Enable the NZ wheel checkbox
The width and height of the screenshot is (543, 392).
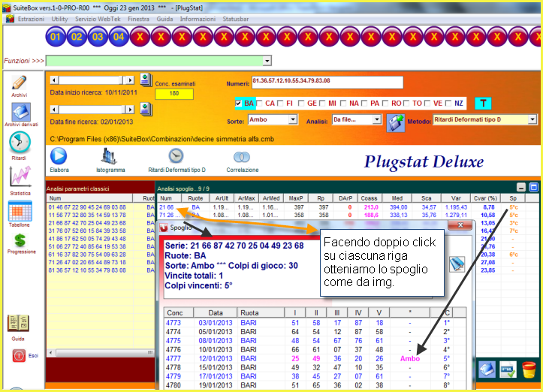pyautogui.click(x=448, y=103)
